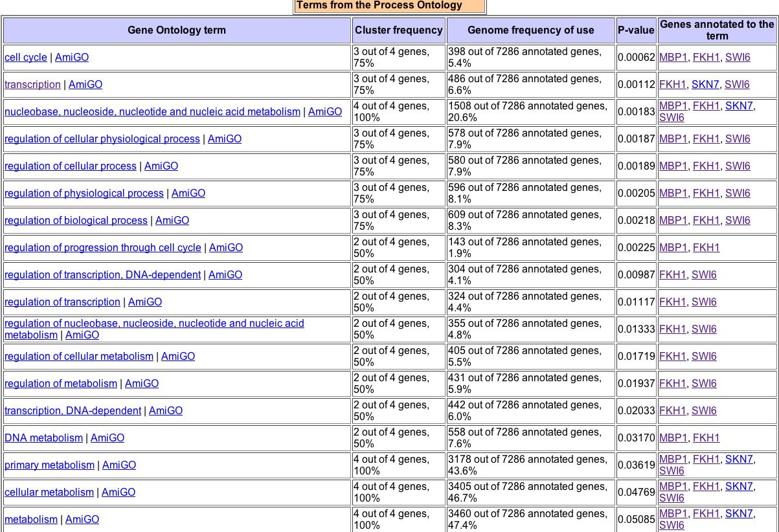Open 'nucleobase, nucleoside, nucleotide and nucleic acid metabolism'
This screenshot has height=532, width=779.
[x=152, y=112]
